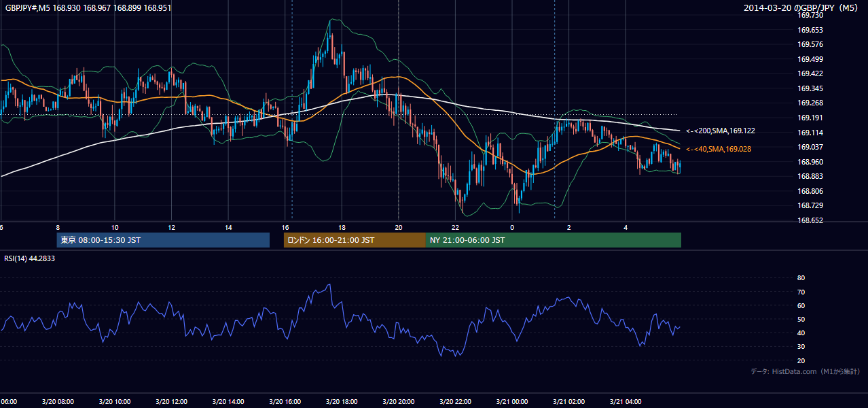Viewport: 868px width, 408px height.
Task: Click the bottom time label 3/20 22:00
Action: click(455, 402)
